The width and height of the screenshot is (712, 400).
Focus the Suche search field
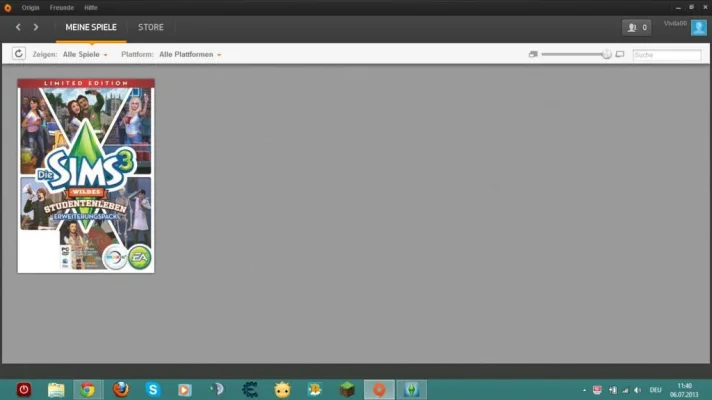pos(667,54)
